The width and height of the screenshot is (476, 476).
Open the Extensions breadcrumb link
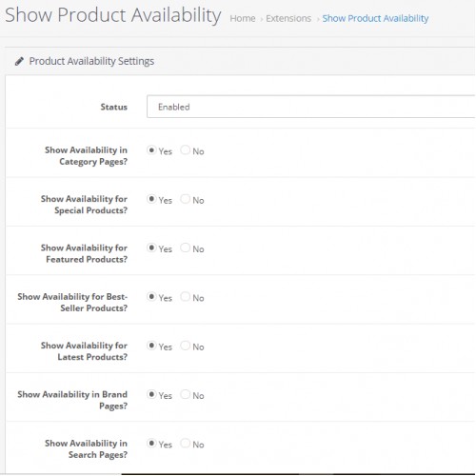pyautogui.click(x=288, y=18)
